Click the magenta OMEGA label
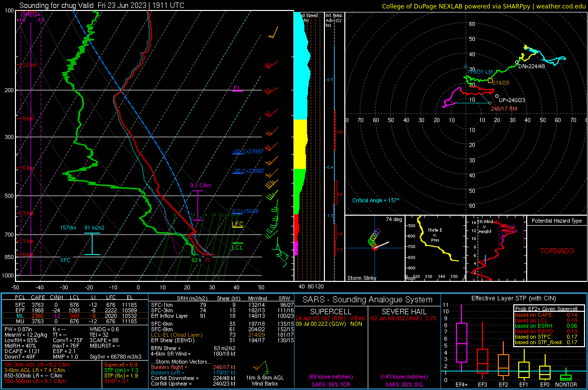This screenshot has width=588, height=390. tap(31, 14)
